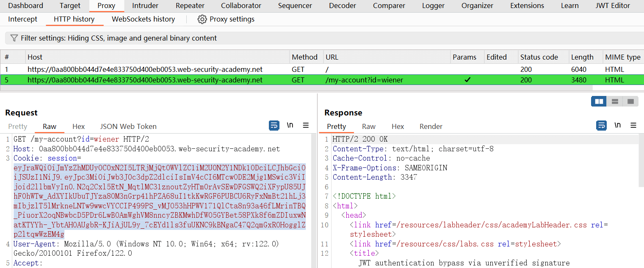This screenshot has width=644, height=268.
Task: Go to the Intercept sub-tab
Action: 23,19
